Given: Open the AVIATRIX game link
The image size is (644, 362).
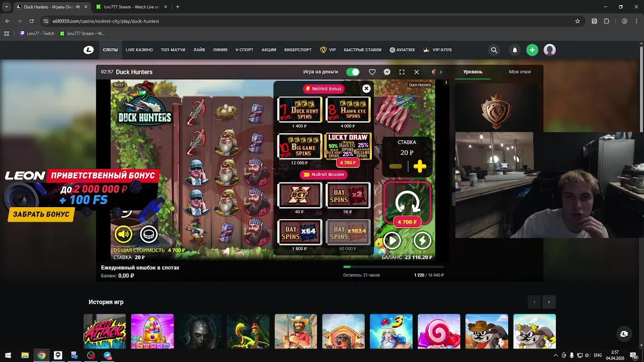Looking at the screenshot, I should click(403, 50).
